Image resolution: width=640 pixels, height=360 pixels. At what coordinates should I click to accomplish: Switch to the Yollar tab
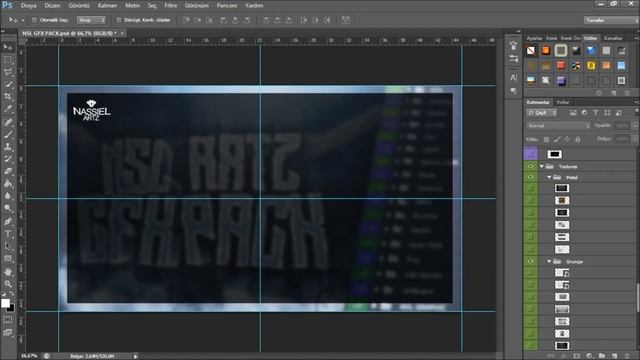pyautogui.click(x=562, y=102)
